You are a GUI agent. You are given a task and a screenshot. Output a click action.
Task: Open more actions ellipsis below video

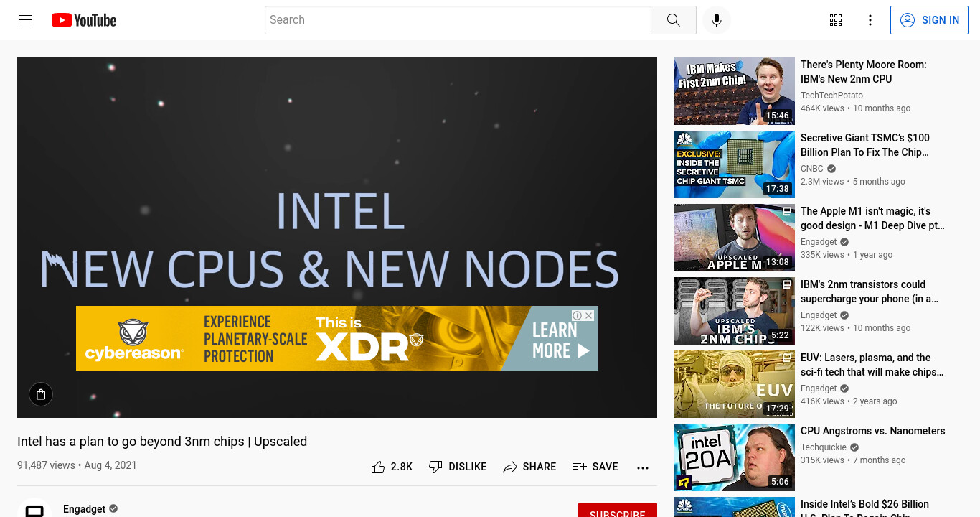643,467
